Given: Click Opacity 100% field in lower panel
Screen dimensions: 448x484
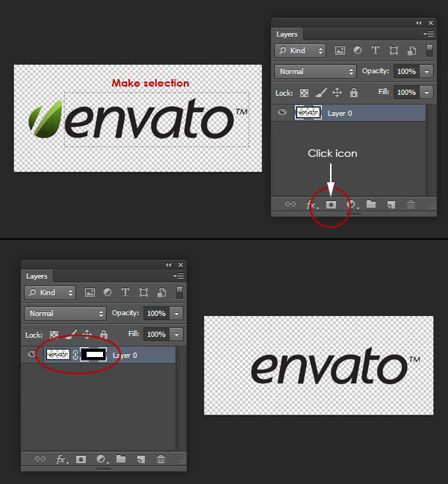Looking at the screenshot, I should coord(157,314).
